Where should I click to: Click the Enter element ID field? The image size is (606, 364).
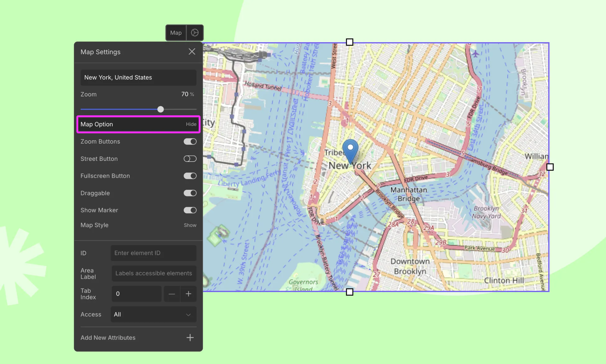coord(154,253)
